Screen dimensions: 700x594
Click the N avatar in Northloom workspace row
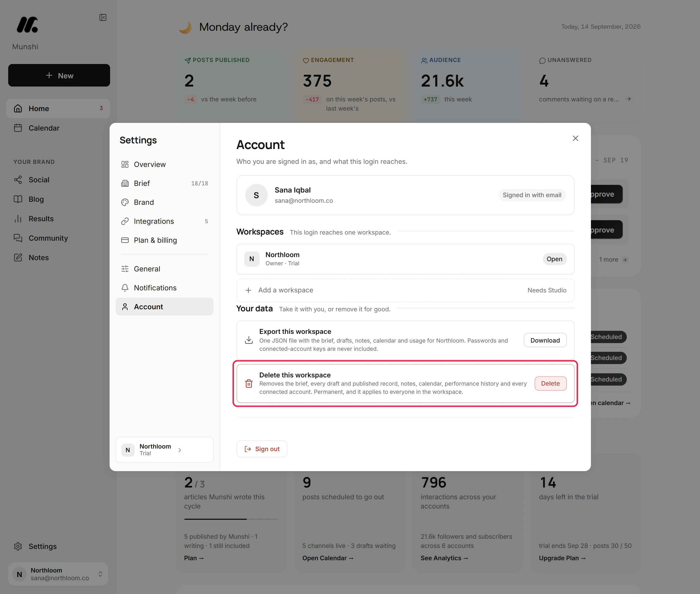click(251, 259)
